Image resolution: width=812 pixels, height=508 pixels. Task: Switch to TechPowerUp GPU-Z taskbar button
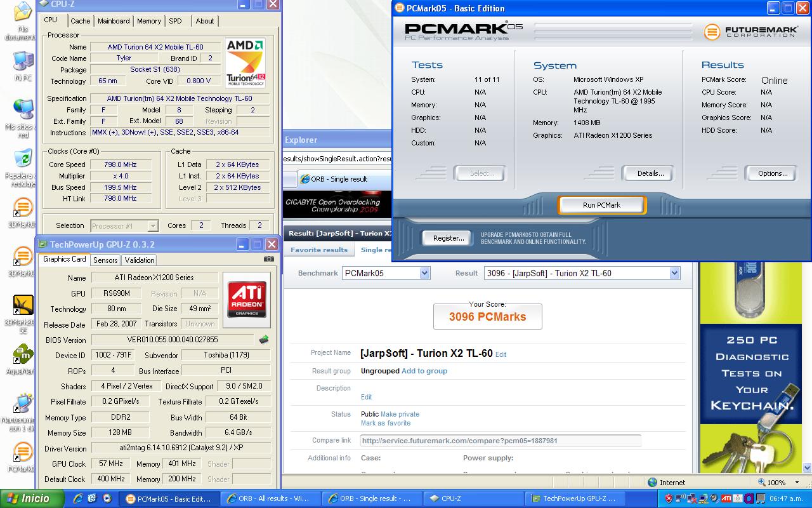(574, 498)
